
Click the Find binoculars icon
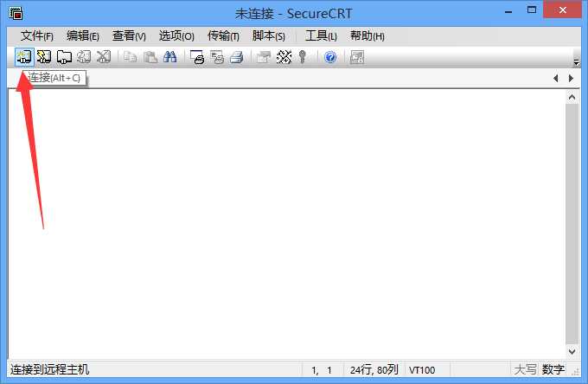[x=169, y=57]
